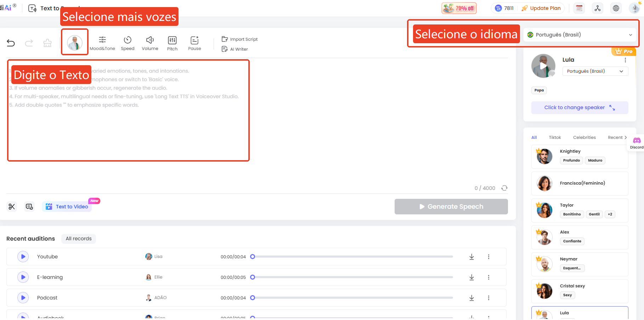The width and height of the screenshot is (644, 320).
Task: Click the Confiante tag on Alex
Action: tap(572, 241)
